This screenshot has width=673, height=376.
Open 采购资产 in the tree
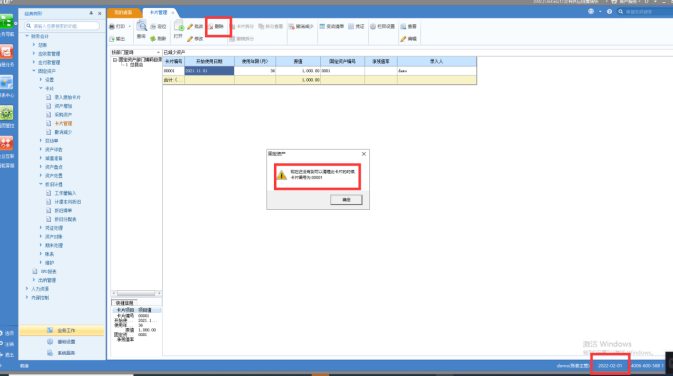(x=63, y=115)
